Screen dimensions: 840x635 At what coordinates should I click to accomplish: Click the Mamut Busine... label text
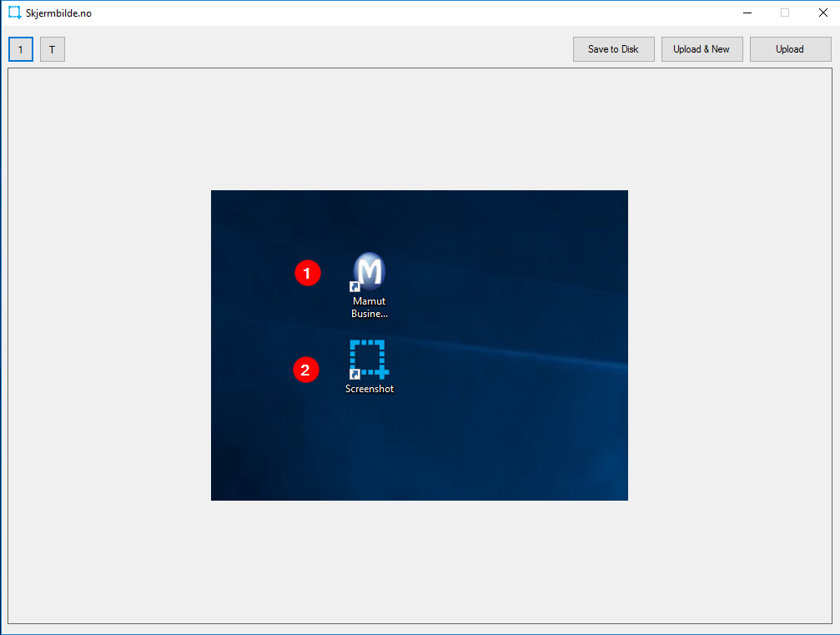coord(370,308)
